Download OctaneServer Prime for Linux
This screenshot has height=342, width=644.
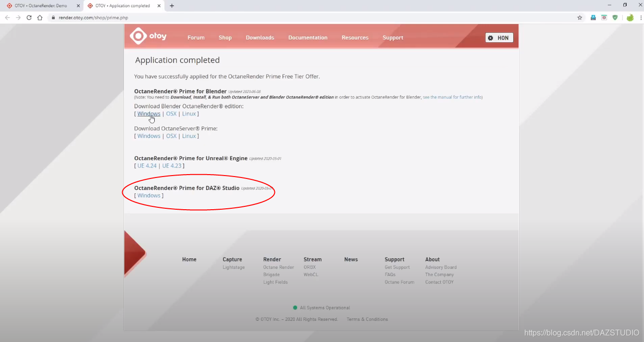pos(189,136)
